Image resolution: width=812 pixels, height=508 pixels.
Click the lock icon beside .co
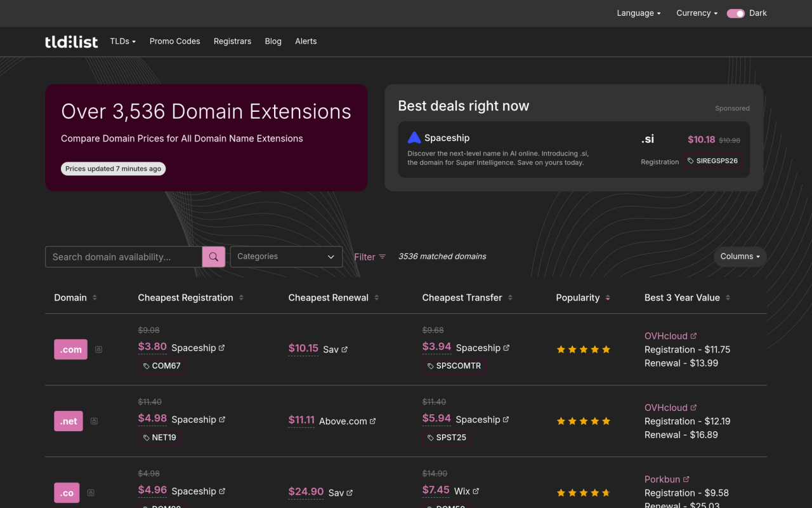[x=91, y=493]
